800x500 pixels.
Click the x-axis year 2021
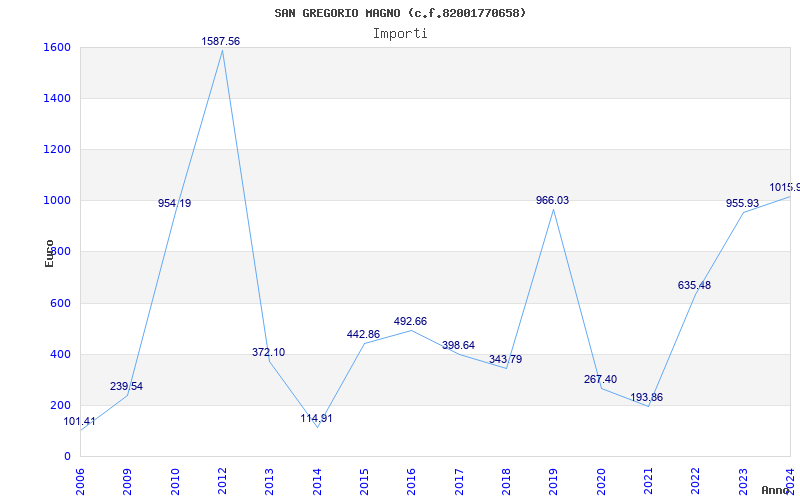(x=648, y=482)
